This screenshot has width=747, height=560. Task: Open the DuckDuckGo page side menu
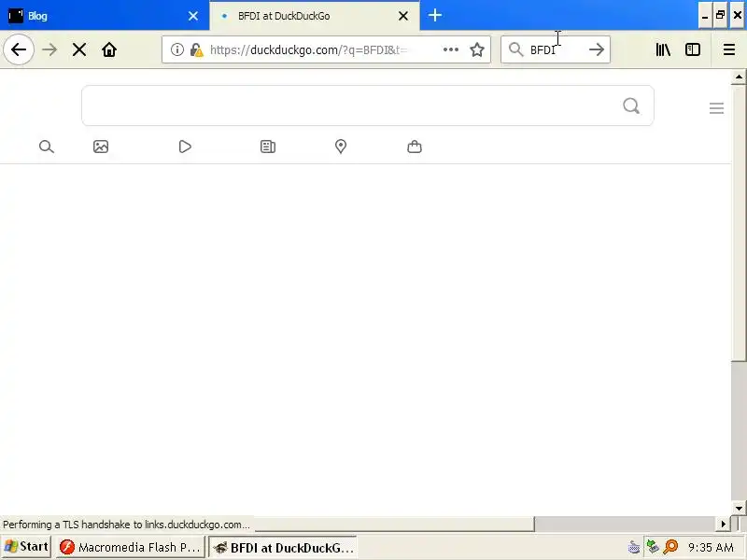tap(716, 108)
